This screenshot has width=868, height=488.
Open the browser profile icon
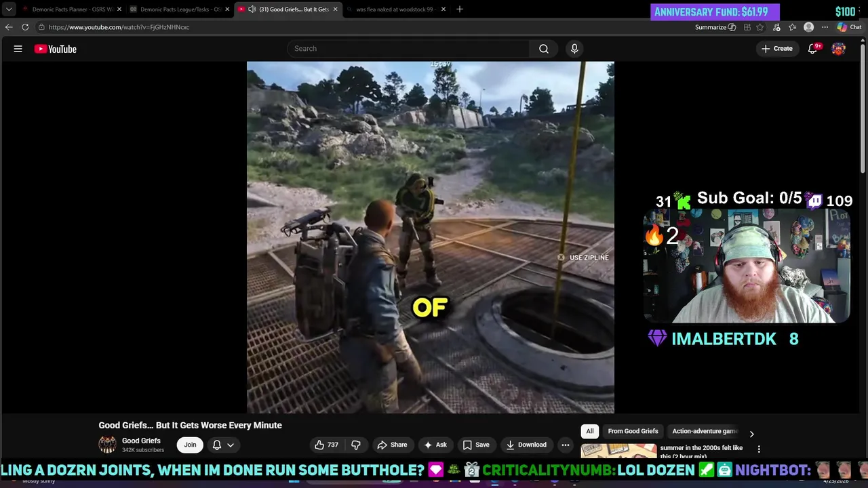coord(808,27)
